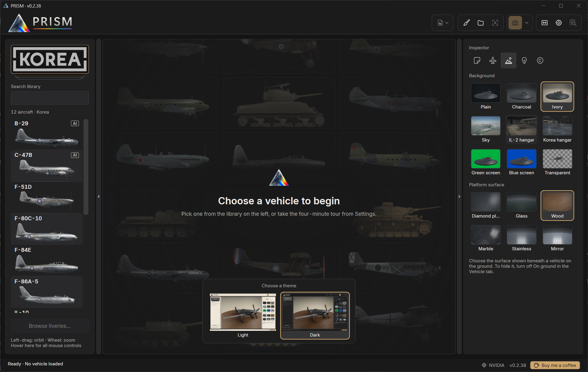Choose the IL-2 hangar background
This screenshot has height=372, width=588.
coord(521,130)
